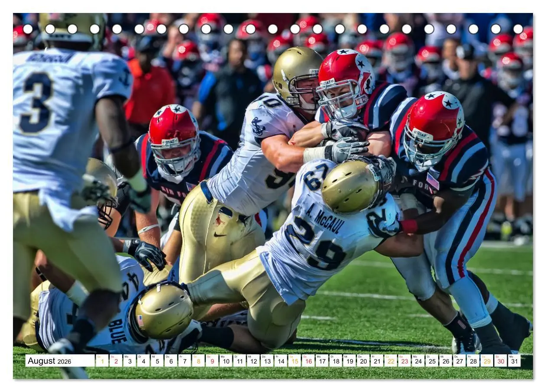Select date 29 in the calendar strip
The height and width of the screenshot is (392, 546).
coord(487,361)
